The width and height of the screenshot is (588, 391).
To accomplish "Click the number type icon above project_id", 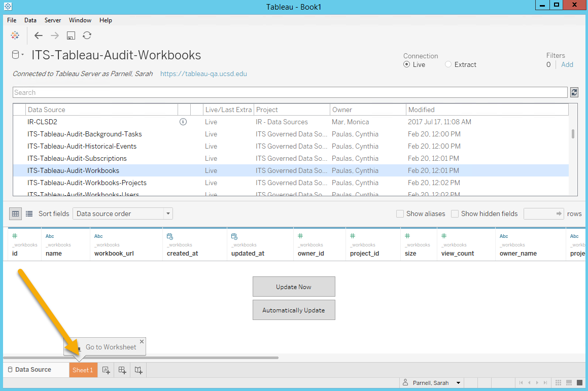I will pos(353,236).
